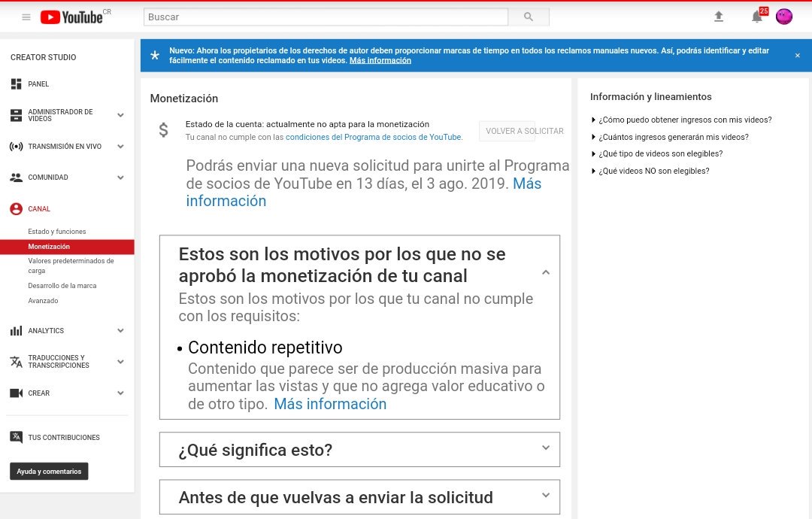Image resolution: width=812 pixels, height=519 pixels.
Task: Click the Analytics bar chart icon
Action: point(16,330)
